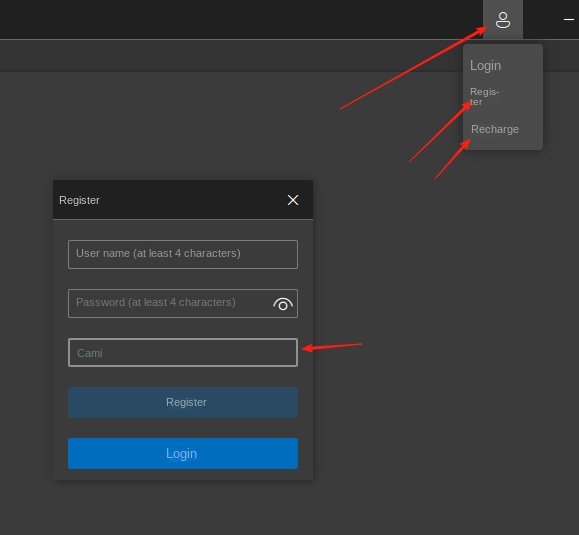Close the Register dialog with X
The height and width of the screenshot is (535, 579).
click(x=293, y=200)
